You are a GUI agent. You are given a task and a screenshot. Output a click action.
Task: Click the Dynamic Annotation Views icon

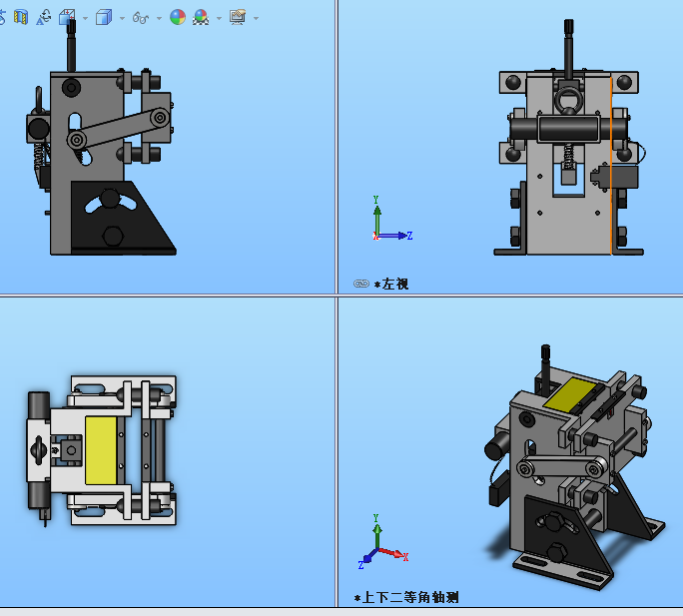pos(44,17)
